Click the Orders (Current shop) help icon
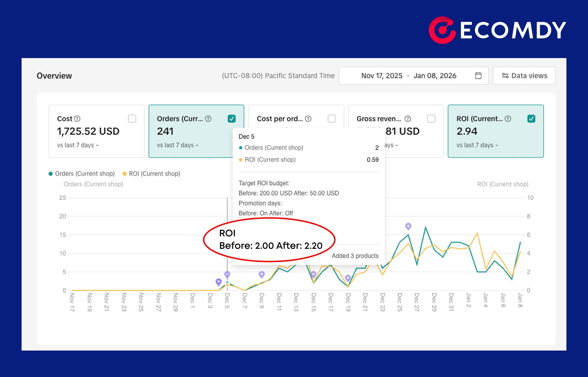This screenshot has width=588, height=377. pyautogui.click(x=208, y=119)
